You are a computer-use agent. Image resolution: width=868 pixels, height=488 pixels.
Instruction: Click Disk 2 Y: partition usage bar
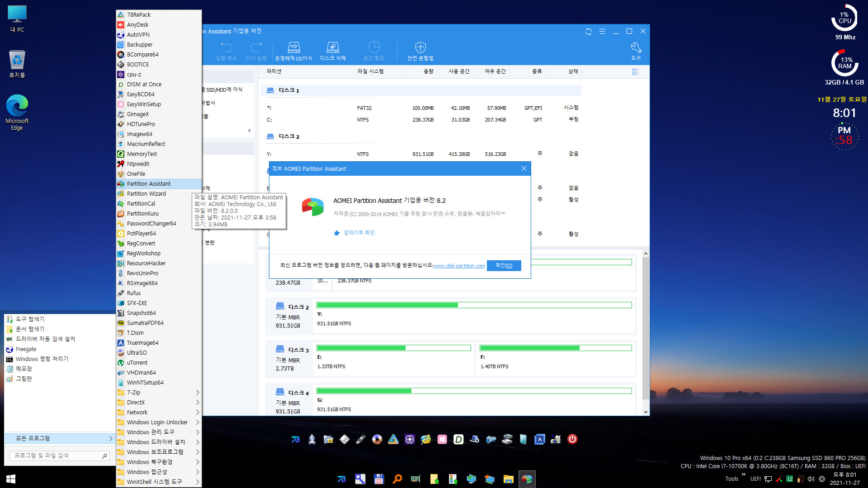(x=474, y=305)
